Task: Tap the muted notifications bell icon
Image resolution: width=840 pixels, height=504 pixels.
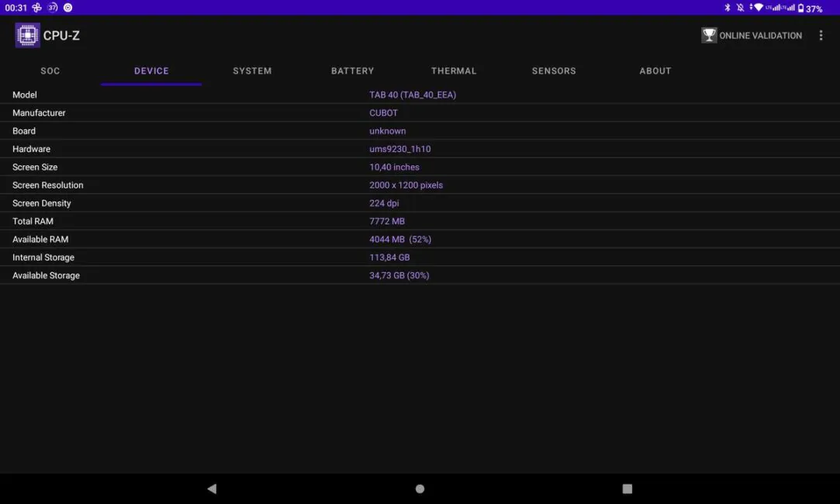Action: (x=740, y=8)
